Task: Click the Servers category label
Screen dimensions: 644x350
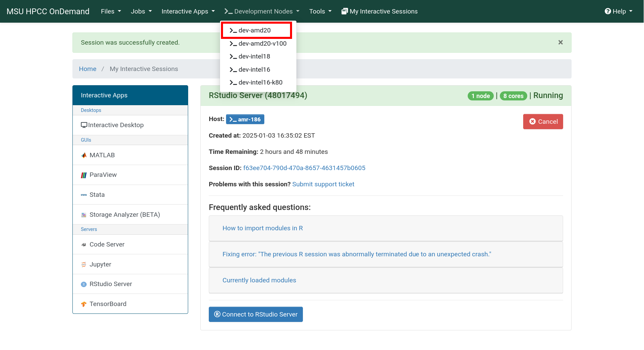Action: click(x=89, y=229)
